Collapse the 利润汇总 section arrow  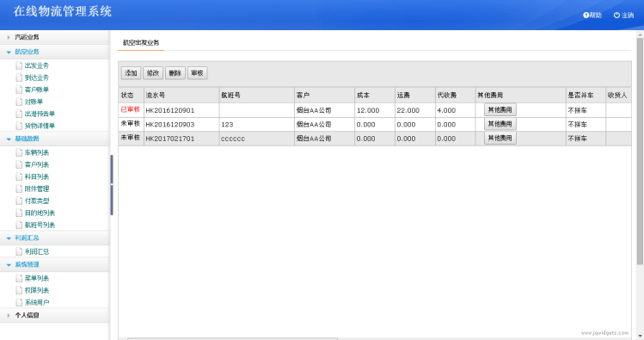pyautogui.click(x=9, y=238)
